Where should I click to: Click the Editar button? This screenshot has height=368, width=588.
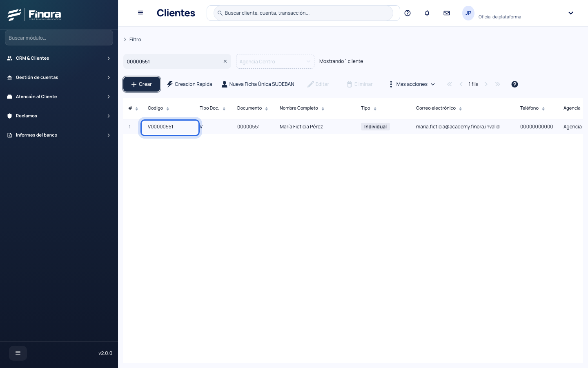[318, 84]
